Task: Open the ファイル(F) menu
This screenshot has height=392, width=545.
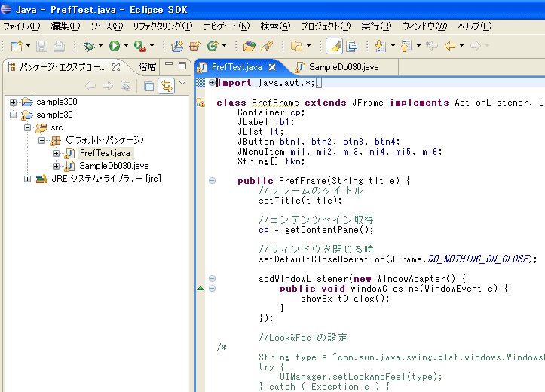Action: click(x=22, y=26)
